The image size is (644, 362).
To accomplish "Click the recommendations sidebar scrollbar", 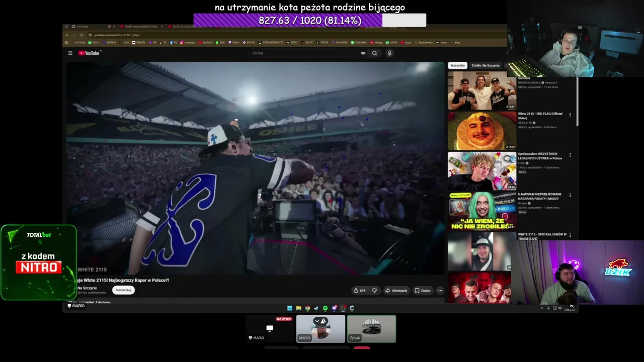I will point(578,101).
